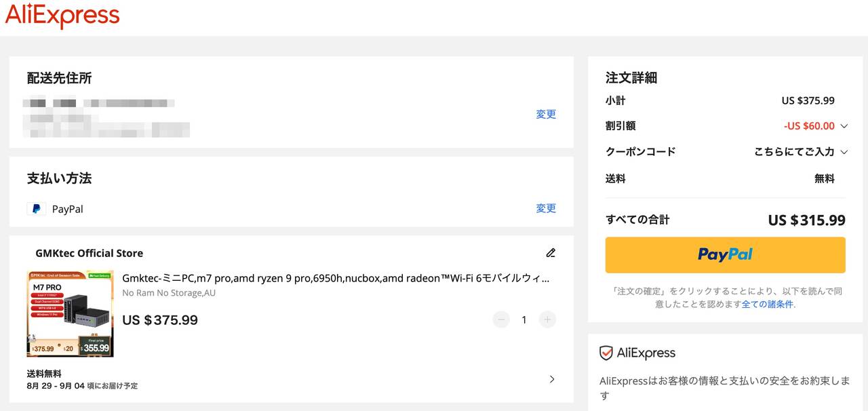The height and width of the screenshot is (411, 868).
Task: Open the クーポンコード entry dropdown
Action: click(801, 152)
